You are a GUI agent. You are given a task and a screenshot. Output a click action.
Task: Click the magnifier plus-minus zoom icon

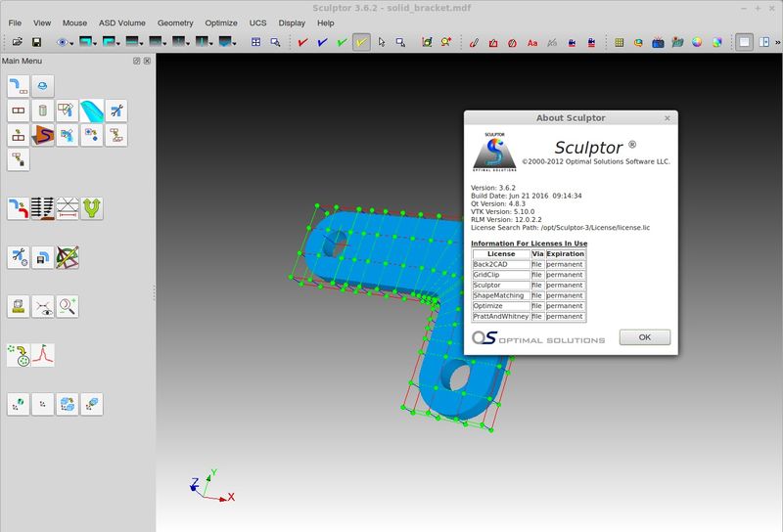click(x=68, y=306)
